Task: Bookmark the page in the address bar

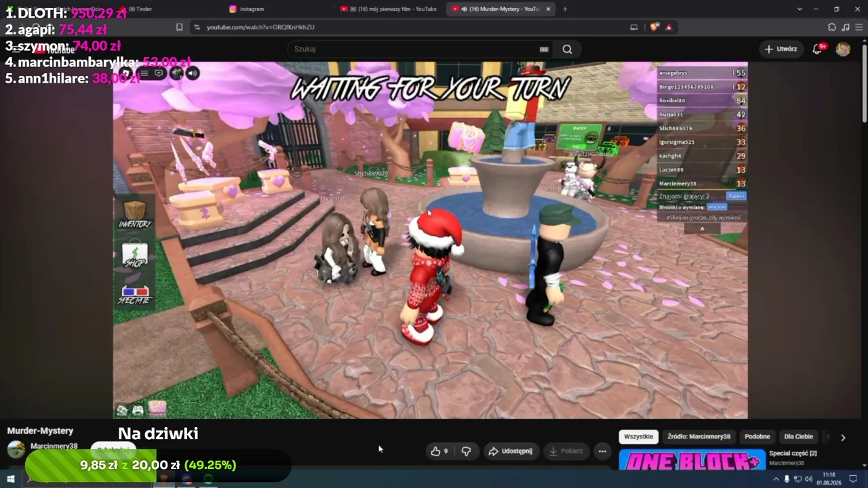Action: pos(179,27)
